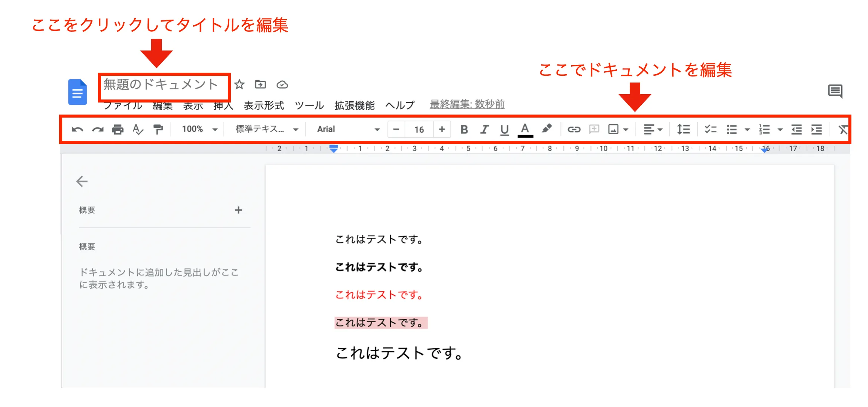Open the 最終編集: 数秒前 version history link
Viewport: 868px width, 407px height.
[467, 104]
